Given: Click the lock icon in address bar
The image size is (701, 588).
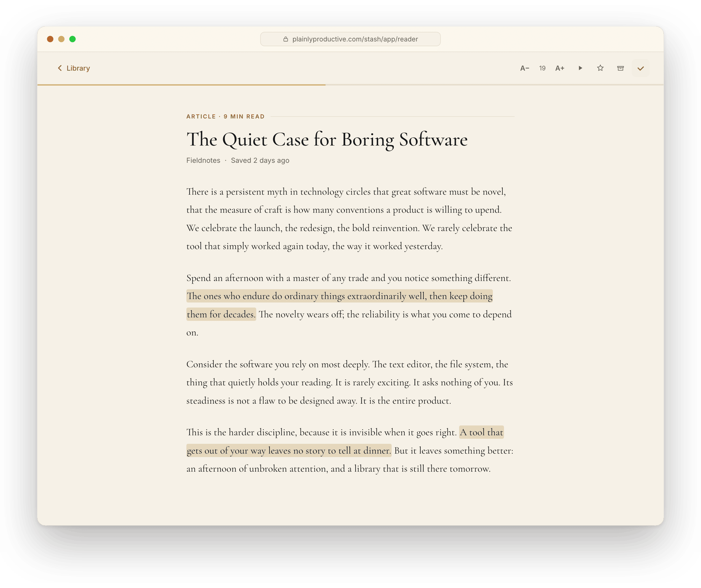Looking at the screenshot, I should pyautogui.click(x=285, y=39).
